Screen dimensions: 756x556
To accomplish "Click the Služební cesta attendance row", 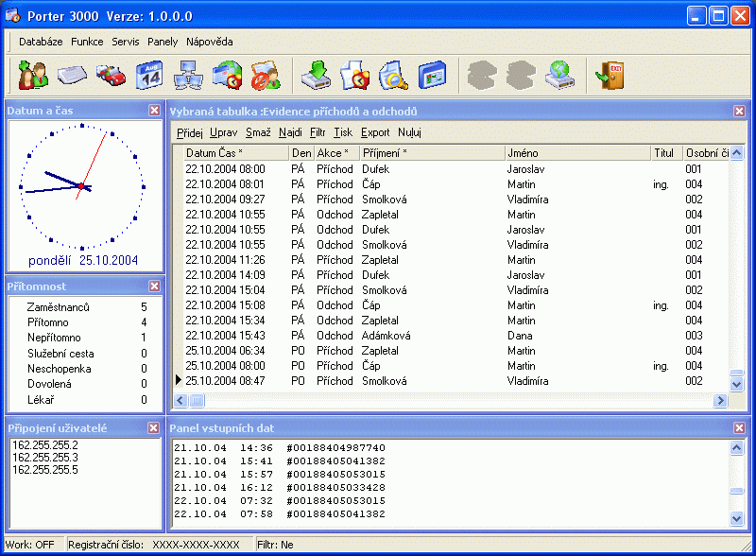I will pyautogui.click(x=87, y=354).
